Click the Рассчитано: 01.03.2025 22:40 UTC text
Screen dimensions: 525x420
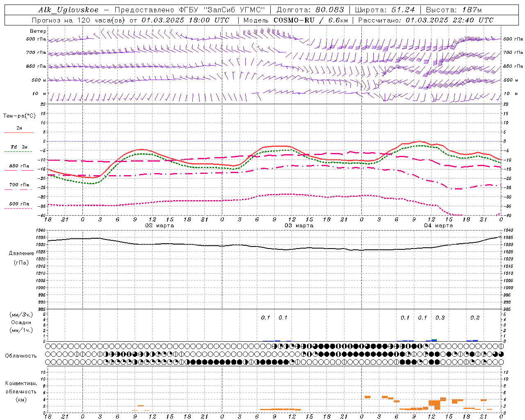(x=426, y=20)
